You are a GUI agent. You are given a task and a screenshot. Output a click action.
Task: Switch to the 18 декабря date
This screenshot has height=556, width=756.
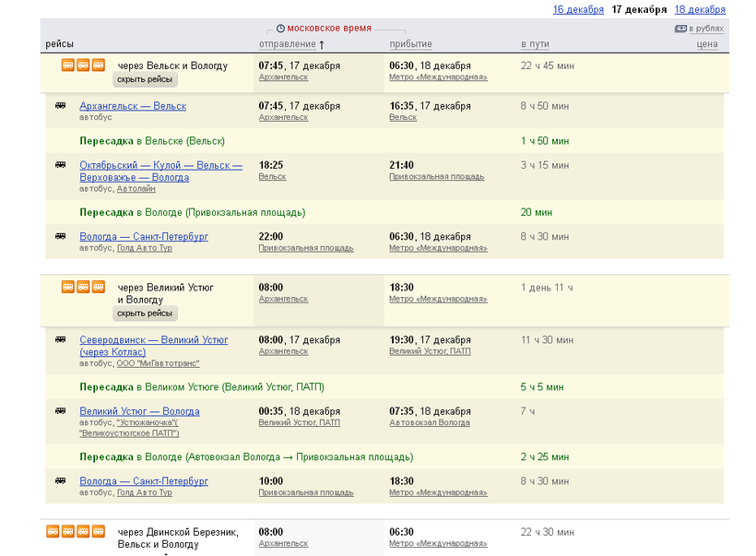700,10
